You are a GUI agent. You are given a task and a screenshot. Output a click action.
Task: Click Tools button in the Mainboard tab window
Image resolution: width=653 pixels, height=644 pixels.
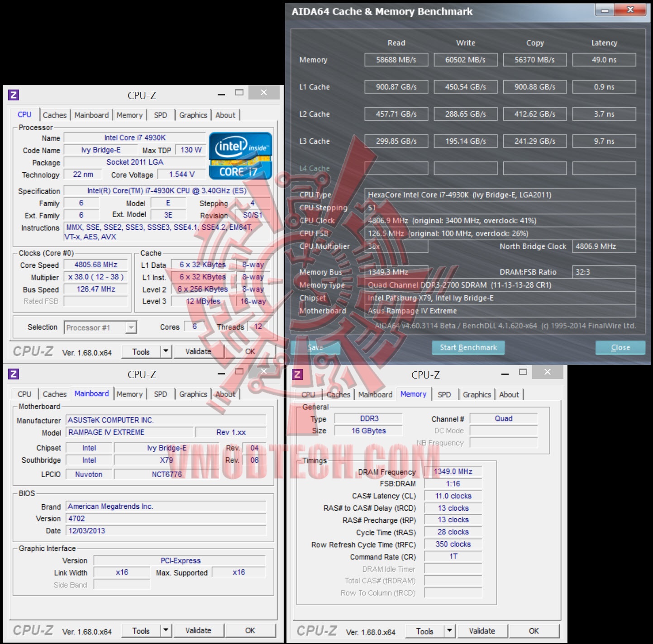141,630
